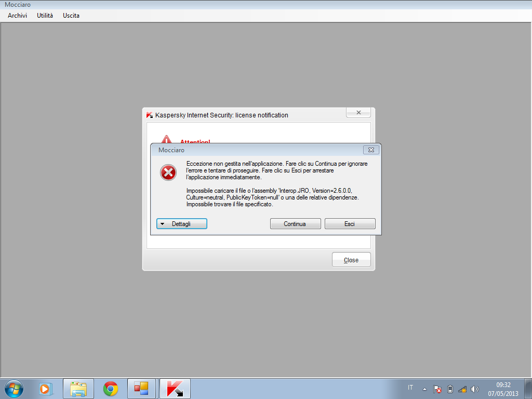Viewport: 532px width, 399px height.
Task: Open the Utilità menu
Action: [45, 16]
